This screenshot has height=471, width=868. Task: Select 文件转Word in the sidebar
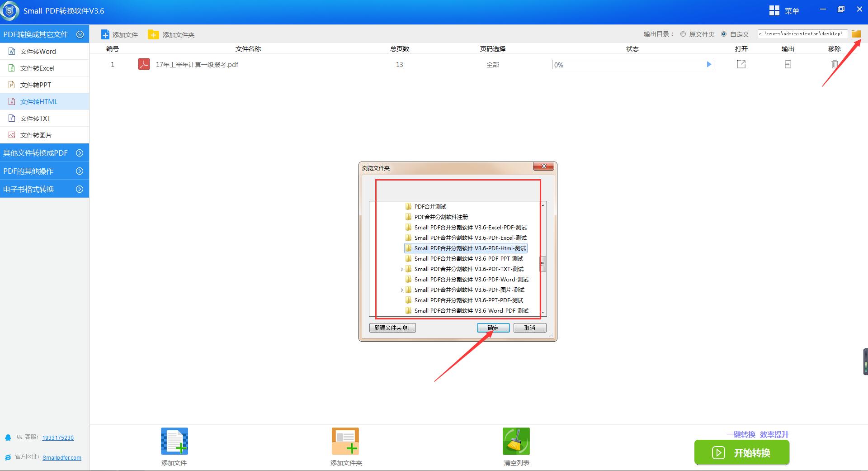[x=44, y=51]
